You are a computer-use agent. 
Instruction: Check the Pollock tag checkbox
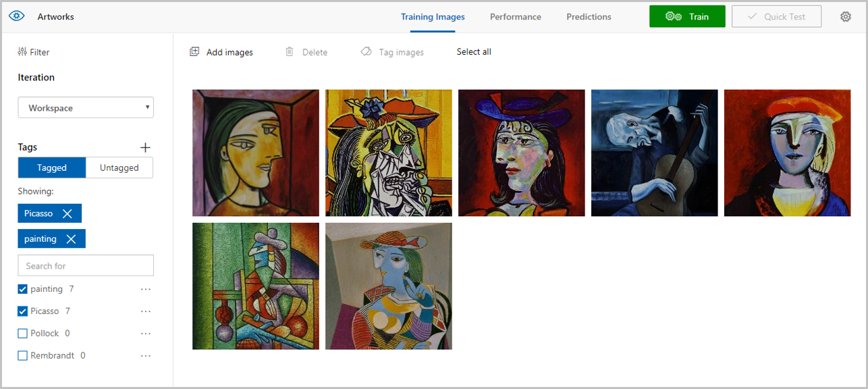[x=22, y=334]
